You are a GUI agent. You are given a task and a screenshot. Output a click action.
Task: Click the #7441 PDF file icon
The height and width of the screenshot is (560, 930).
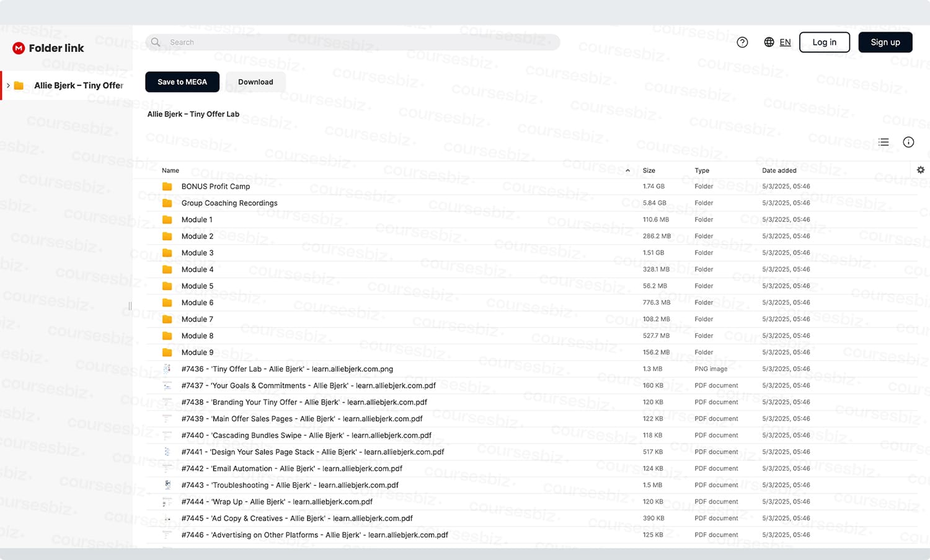pos(167,452)
